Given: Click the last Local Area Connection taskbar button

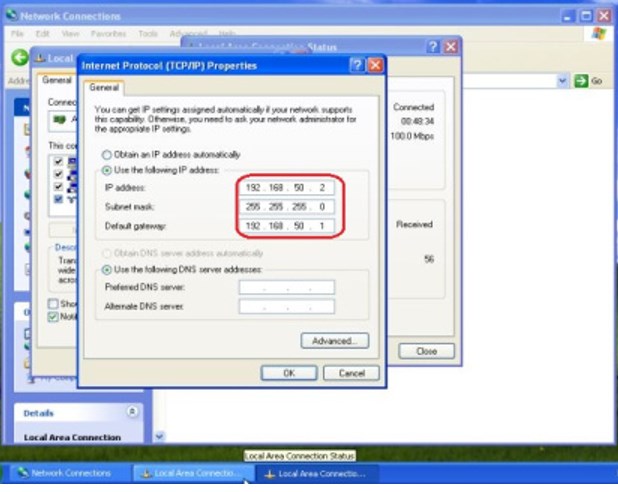Looking at the screenshot, I should click(x=318, y=473).
